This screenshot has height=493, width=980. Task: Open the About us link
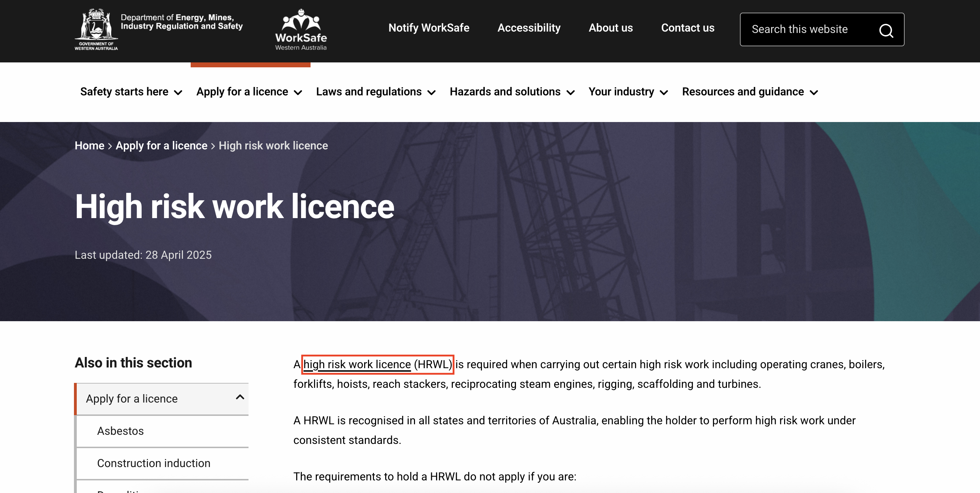(610, 28)
